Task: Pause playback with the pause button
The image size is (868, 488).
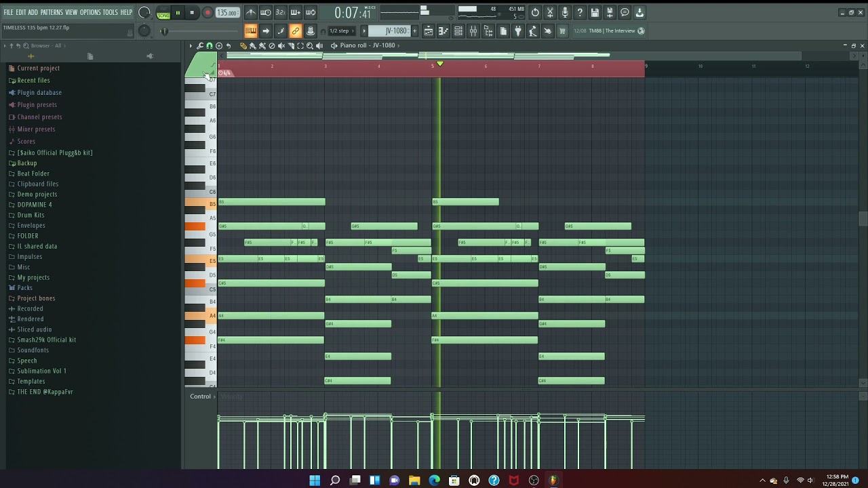Action: tap(178, 12)
